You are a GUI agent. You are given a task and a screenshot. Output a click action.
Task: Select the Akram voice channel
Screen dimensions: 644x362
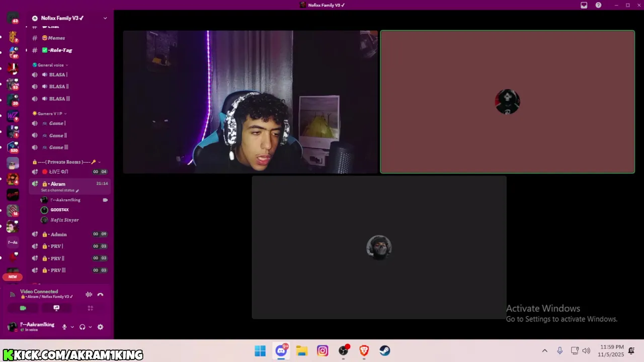pyautogui.click(x=70, y=184)
